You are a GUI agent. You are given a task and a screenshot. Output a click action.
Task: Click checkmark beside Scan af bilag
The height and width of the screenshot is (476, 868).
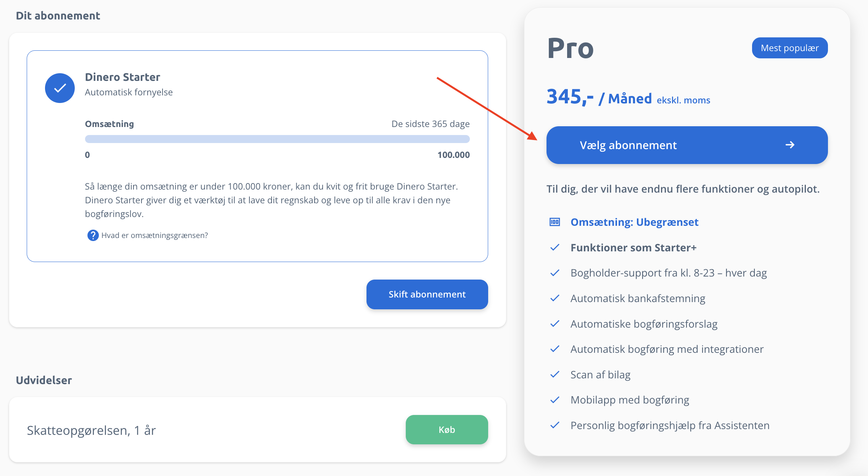tap(555, 375)
